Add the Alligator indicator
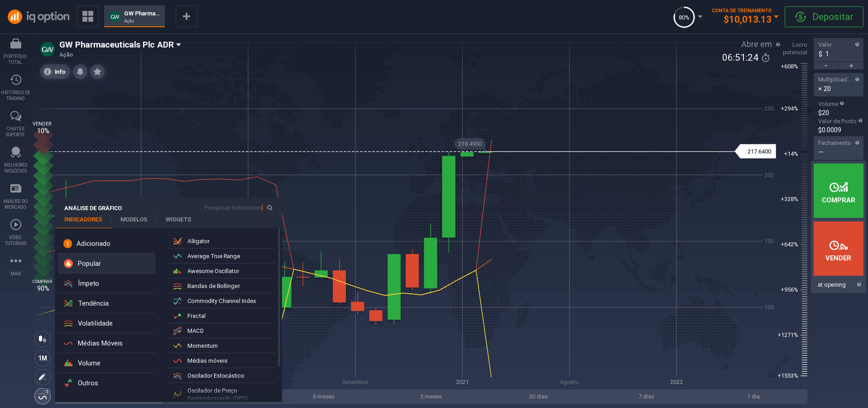This screenshot has width=868, height=408. pyautogui.click(x=222, y=241)
